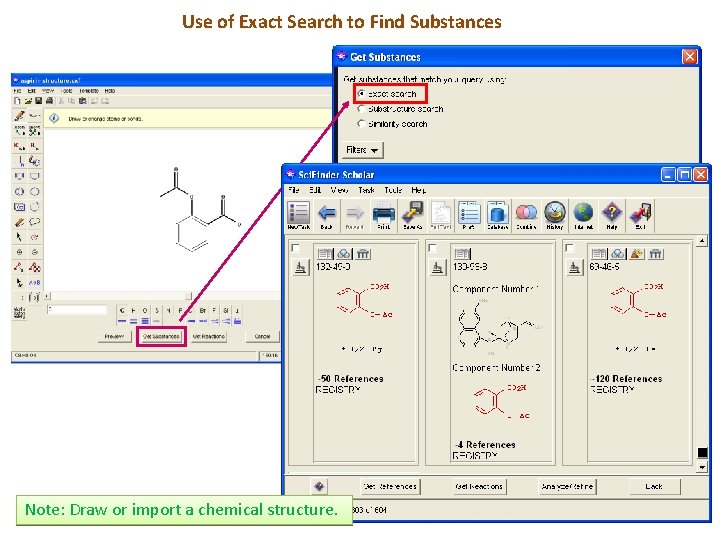Select the arrow pointer tool in structure editor
The width and height of the screenshot is (720, 540).
(x=19, y=237)
